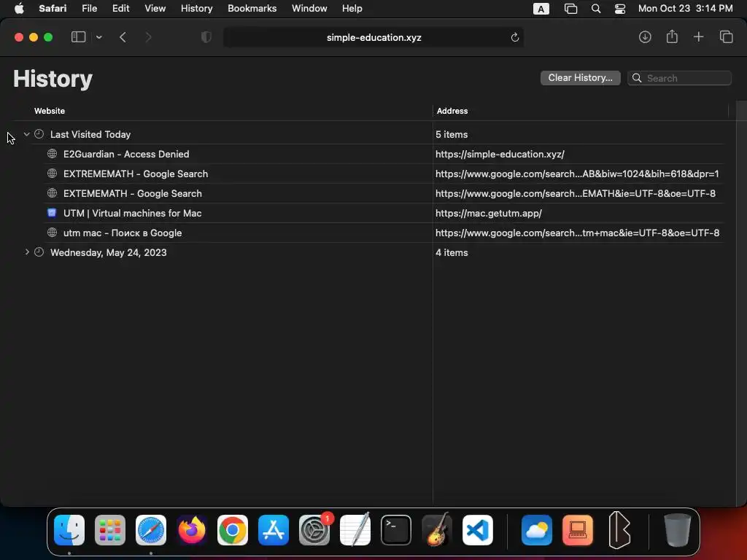Viewport: 747px width, 560px height.
Task: Click the Wednesday, May 24, 2023 row label
Action: pos(109,252)
